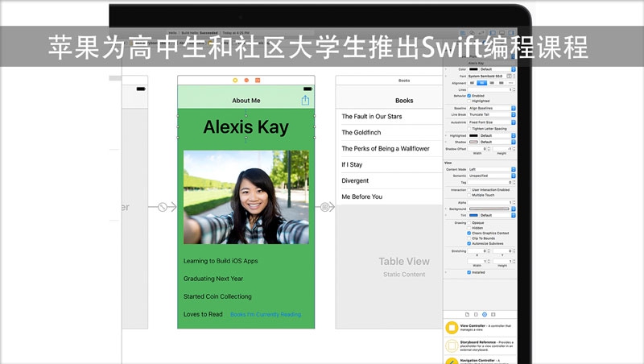Enable Clip To Bounds checkbox
This screenshot has width=644, height=364.
click(x=469, y=238)
